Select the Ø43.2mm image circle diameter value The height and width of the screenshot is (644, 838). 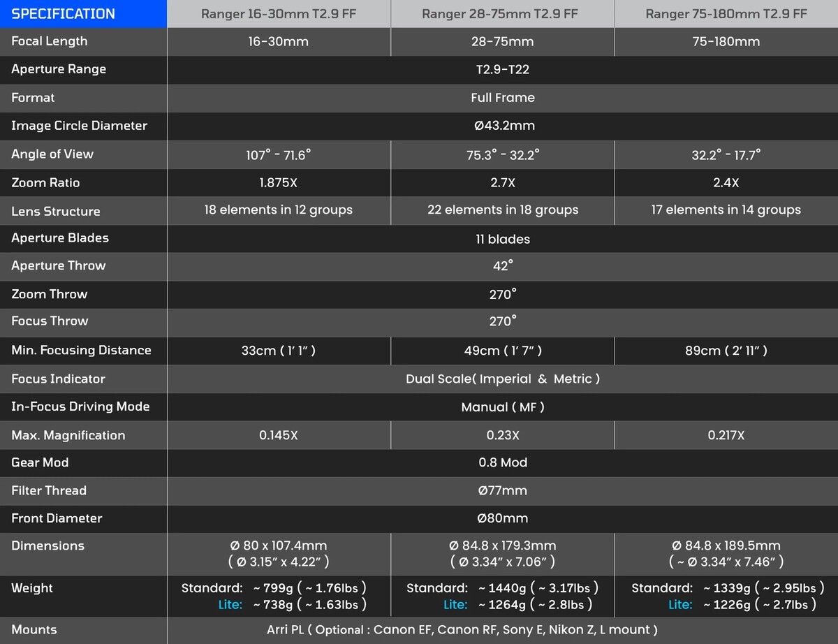[x=502, y=126]
